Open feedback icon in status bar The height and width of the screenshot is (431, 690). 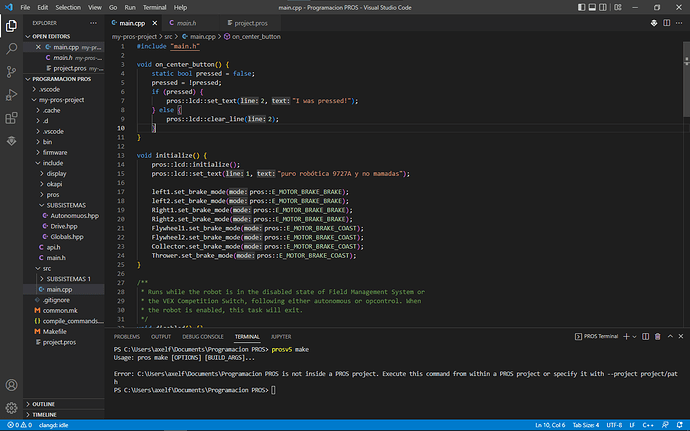pos(665,425)
